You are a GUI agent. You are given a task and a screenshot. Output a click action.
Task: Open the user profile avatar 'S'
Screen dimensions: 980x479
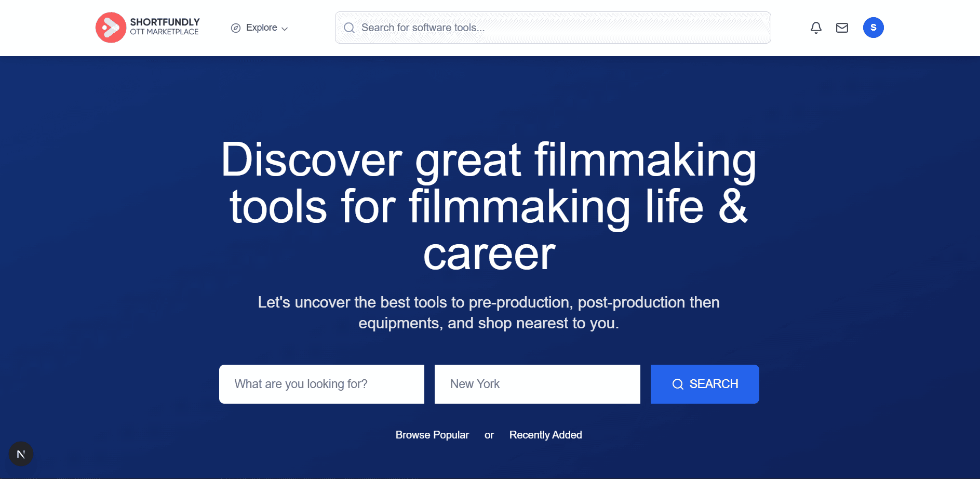[x=873, y=28]
